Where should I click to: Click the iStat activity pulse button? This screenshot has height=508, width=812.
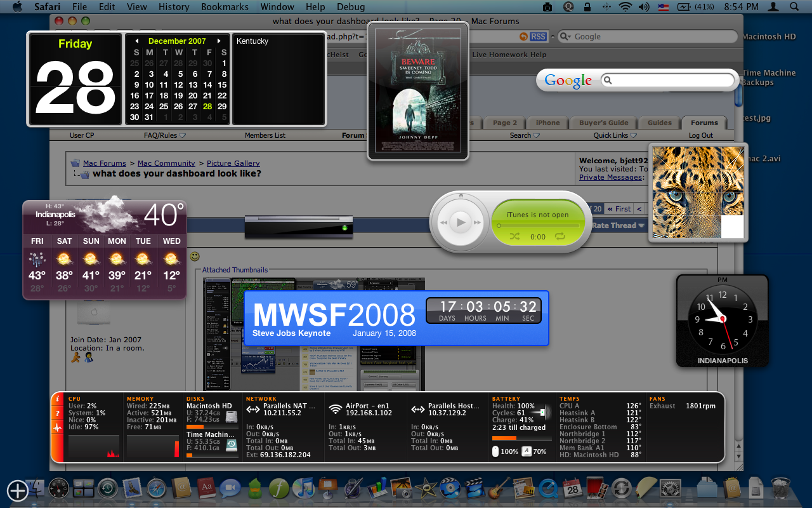(58, 428)
